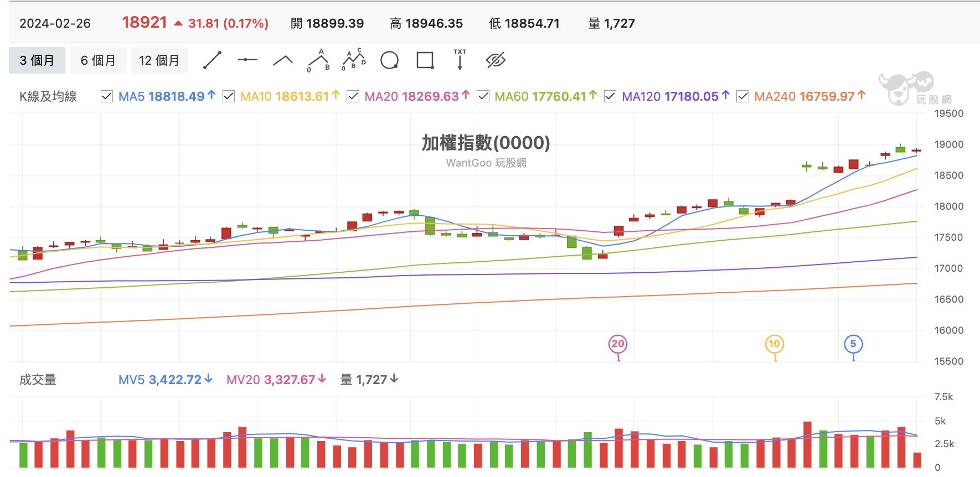
Task: Disable the MA240 moving average checkbox
Action: (742, 96)
